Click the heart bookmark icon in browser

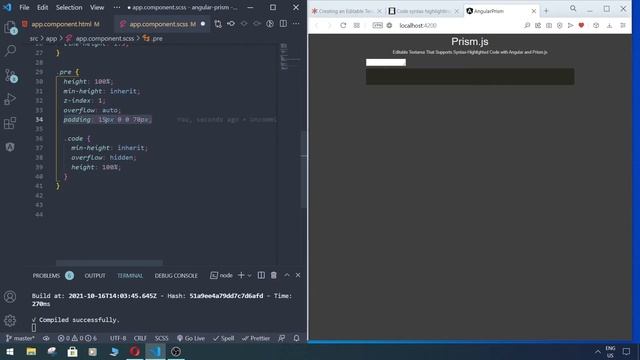tap(581, 25)
